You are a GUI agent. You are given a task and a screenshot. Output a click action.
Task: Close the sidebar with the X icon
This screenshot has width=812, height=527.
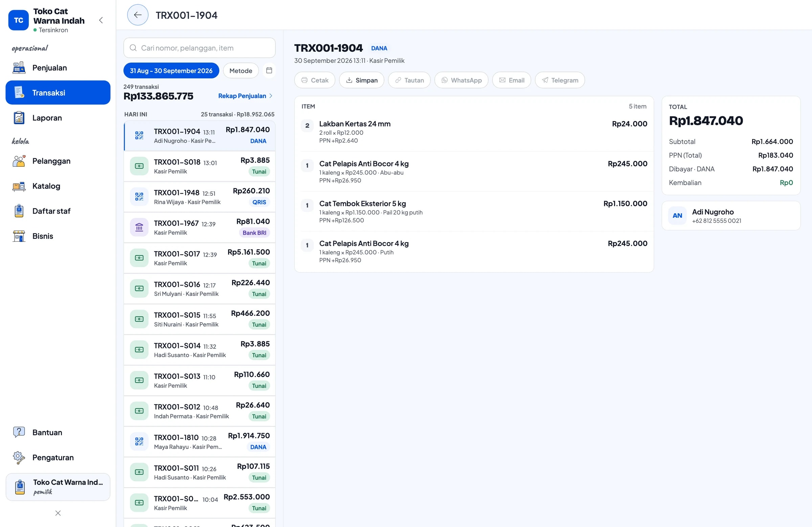point(58,513)
